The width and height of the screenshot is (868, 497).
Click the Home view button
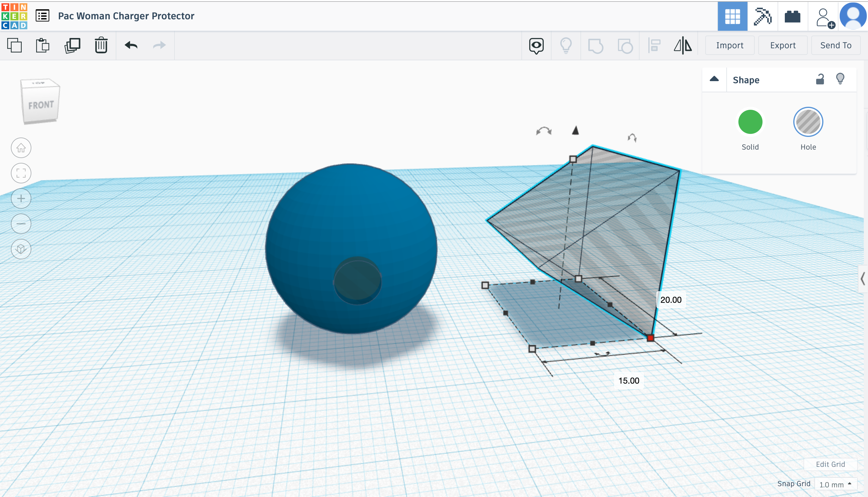(x=21, y=148)
